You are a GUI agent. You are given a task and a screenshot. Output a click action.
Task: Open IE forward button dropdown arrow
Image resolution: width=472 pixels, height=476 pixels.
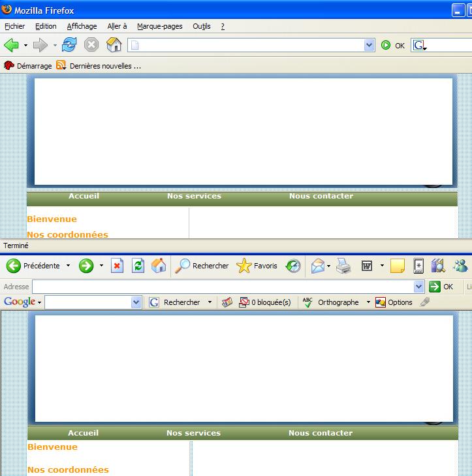pyautogui.click(x=101, y=266)
